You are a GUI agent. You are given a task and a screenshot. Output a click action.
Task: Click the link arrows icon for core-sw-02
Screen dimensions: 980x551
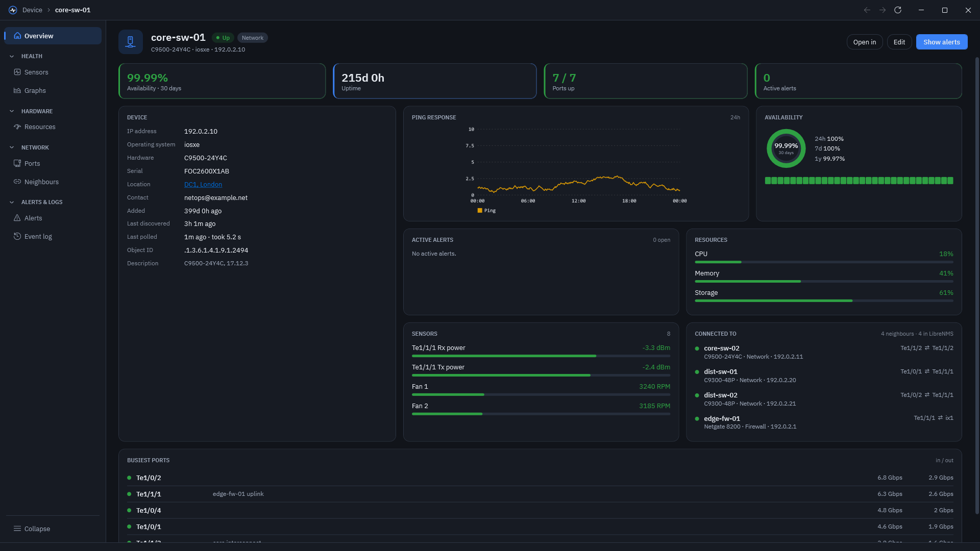click(927, 348)
